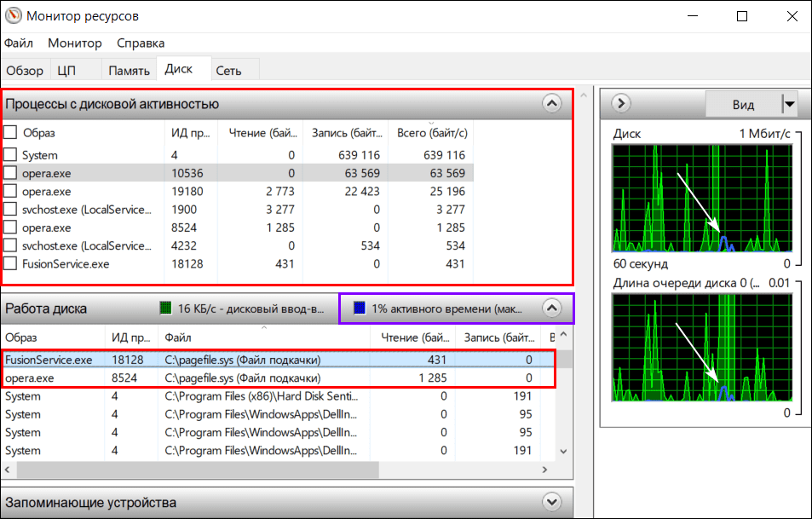Click the Вид button
Viewport: 812px width, 519px height.
point(742,104)
